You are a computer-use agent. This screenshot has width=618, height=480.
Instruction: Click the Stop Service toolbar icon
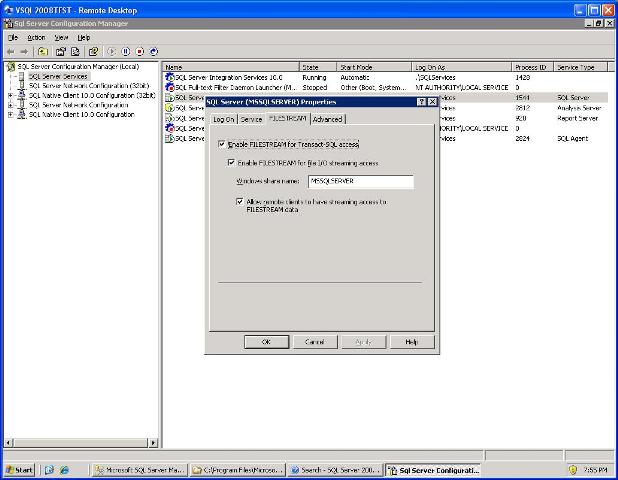click(140, 52)
